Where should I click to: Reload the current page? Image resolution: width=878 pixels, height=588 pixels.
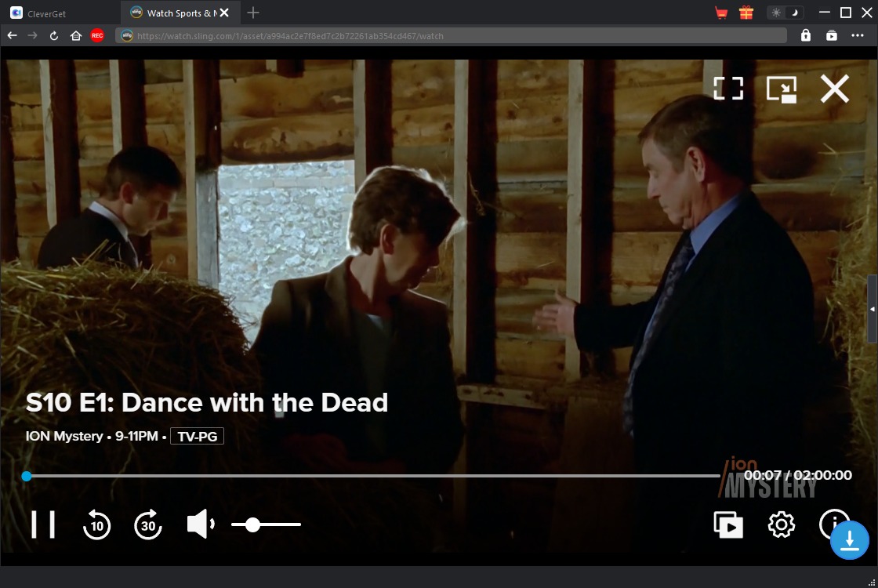point(54,35)
